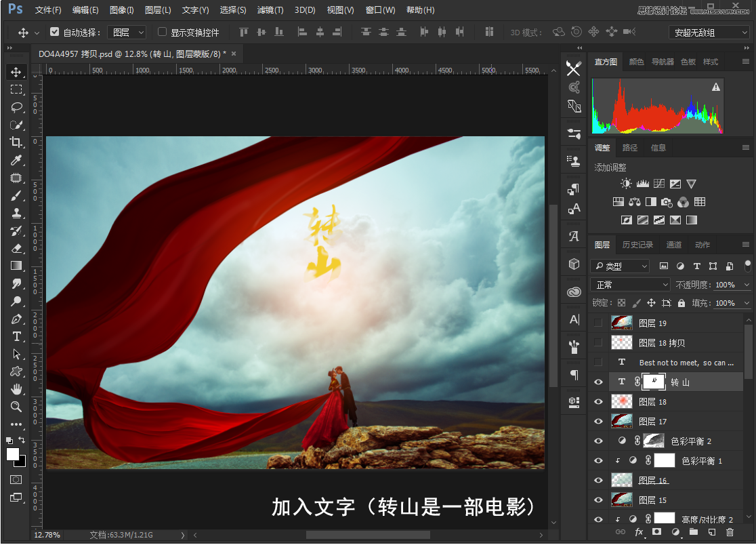Hide the 图层 18 layer
756x545 pixels.
pos(598,402)
